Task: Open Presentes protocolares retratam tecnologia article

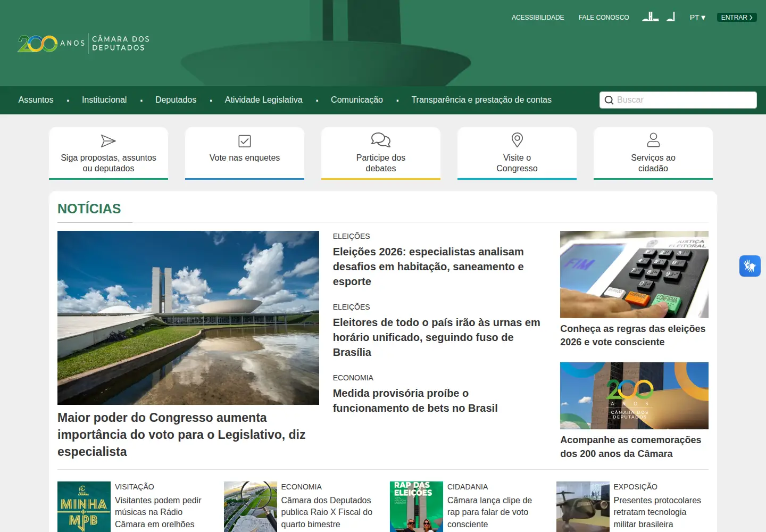Action: tap(657, 512)
